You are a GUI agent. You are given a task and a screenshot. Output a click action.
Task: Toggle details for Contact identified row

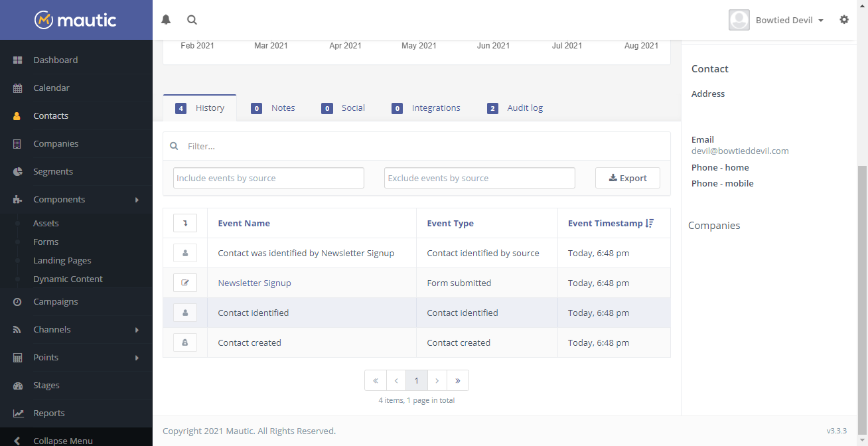(185, 313)
